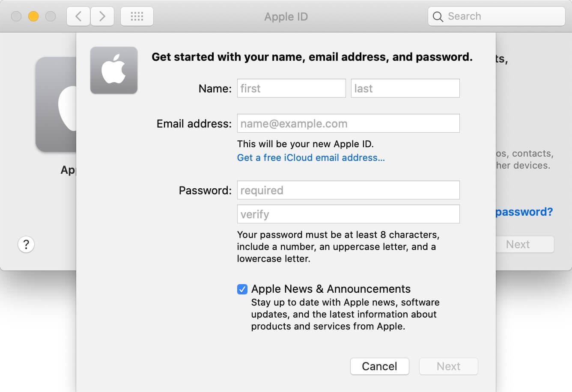Image resolution: width=572 pixels, height=392 pixels.
Task: Select the verify password field
Action: click(348, 214)
